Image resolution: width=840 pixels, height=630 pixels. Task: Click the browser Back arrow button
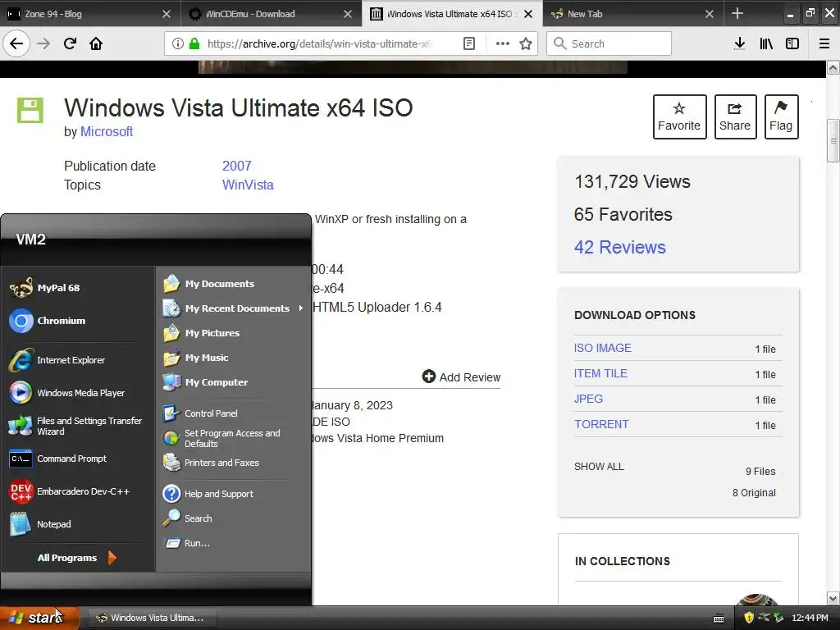click(16, 43)
